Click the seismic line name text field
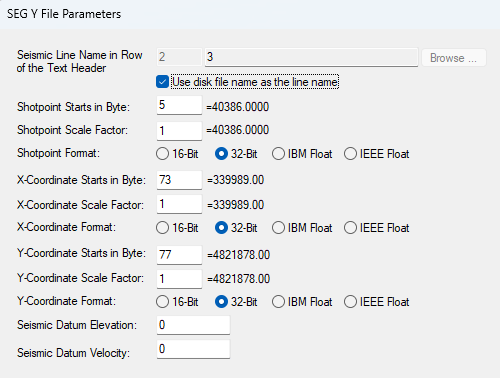Image resolution: width=500 pixels, height=378 pixels. (x=311, y=57)
